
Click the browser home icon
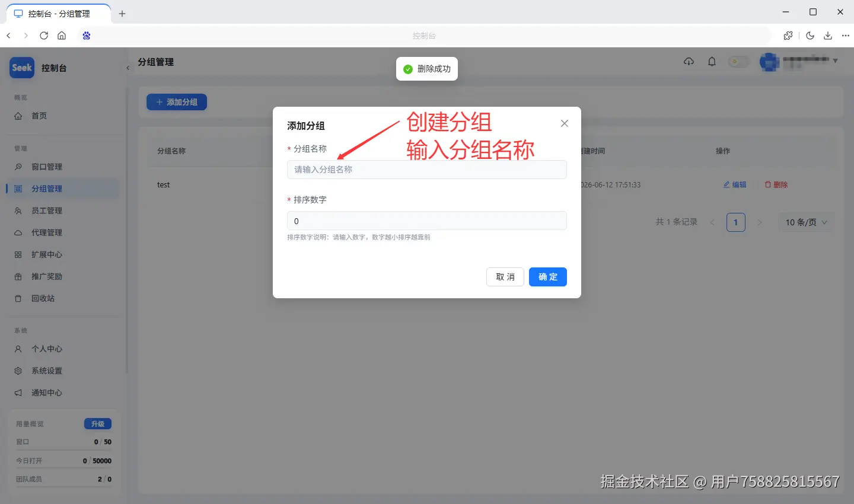(x=62, y=36)
